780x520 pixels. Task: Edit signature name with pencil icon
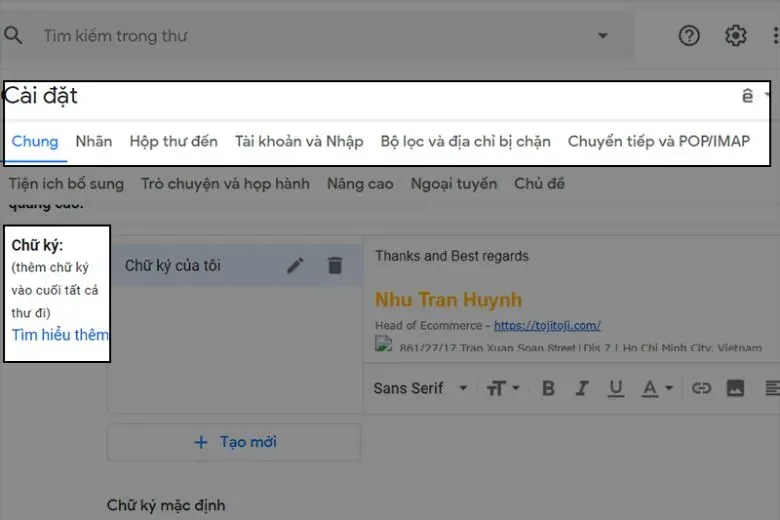(x=295, y=265)
